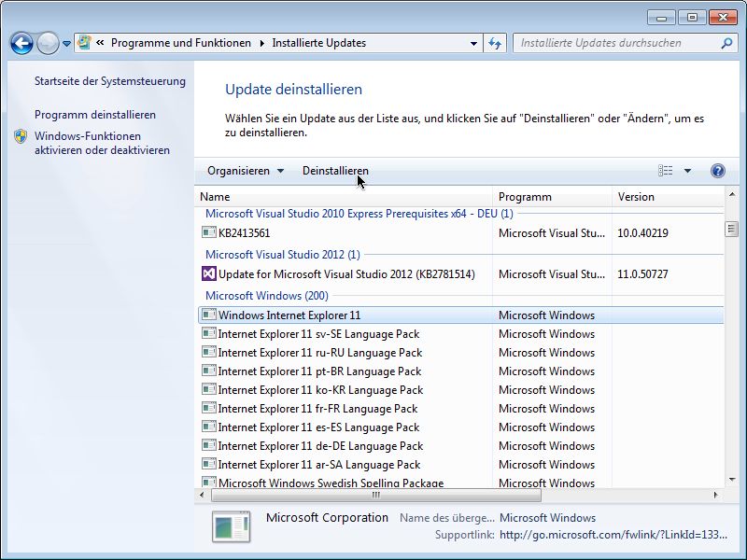Select 'Internet Explorer 11 ko-KR Language Pack'
This screenshot has width=747, height=560.
[x=460, y=390]
